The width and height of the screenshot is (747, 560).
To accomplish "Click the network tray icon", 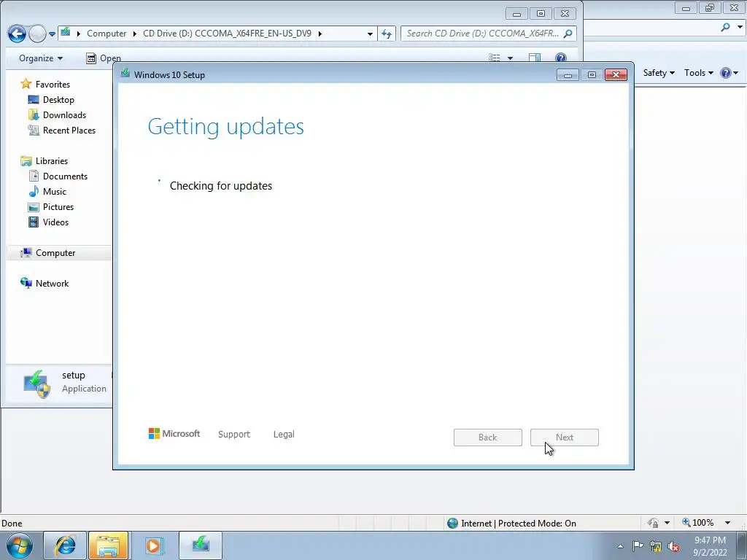I will [656, 547].
